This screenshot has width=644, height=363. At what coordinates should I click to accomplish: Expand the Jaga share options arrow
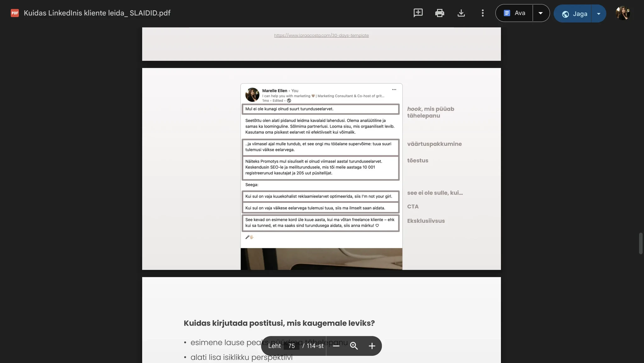click(x=598, y=14)
